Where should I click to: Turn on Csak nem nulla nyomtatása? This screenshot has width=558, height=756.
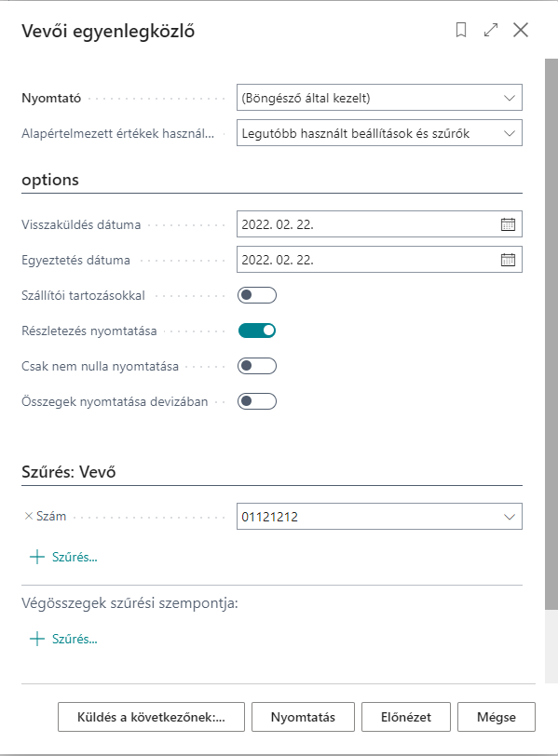[257, 366]
